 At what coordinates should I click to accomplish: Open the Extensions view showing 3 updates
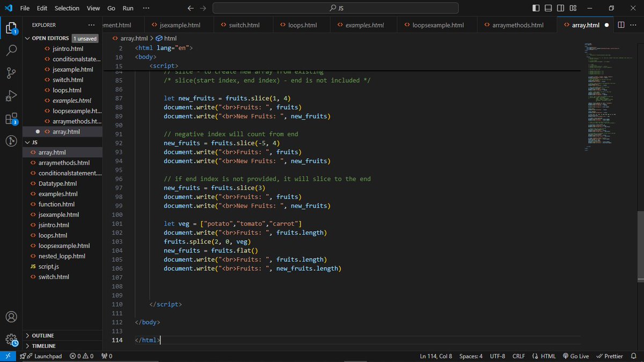tap(11, 118)
